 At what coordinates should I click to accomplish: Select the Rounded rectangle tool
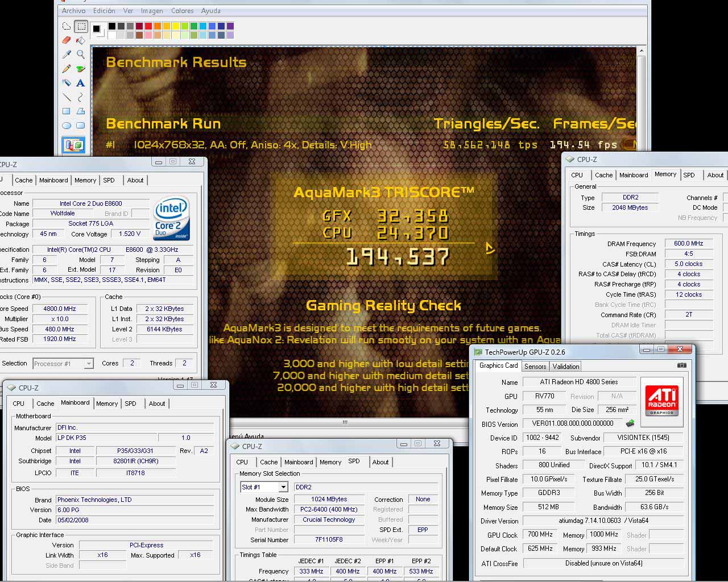[81, 126]
